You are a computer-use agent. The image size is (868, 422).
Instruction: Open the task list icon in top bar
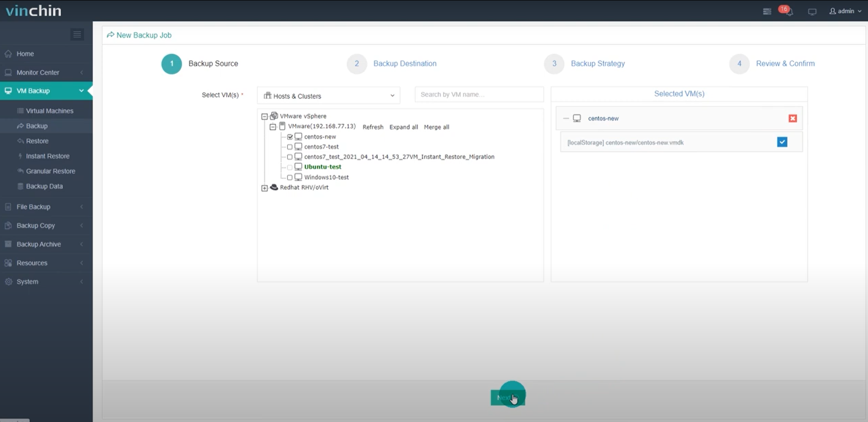[x=767, y=11]
